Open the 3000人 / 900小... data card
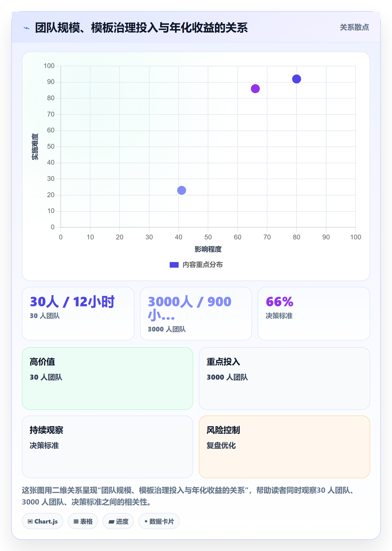The image size is (392, 551). (x=196, y=314)
